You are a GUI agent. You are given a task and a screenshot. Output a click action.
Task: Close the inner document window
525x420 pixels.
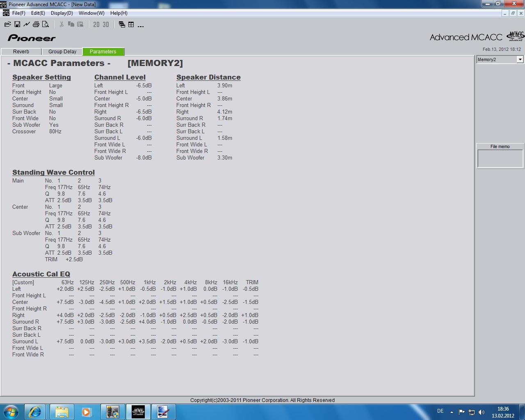pos(521,13)
